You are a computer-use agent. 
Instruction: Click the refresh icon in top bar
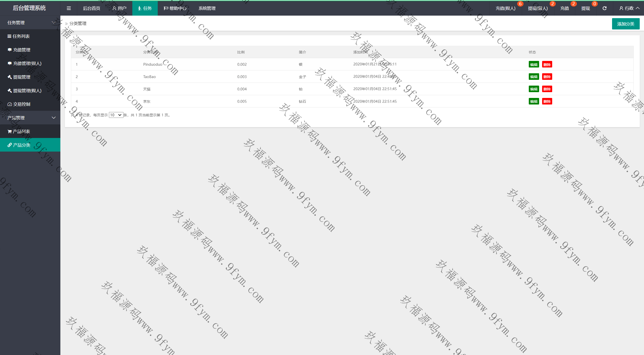[x=605, y=8]
